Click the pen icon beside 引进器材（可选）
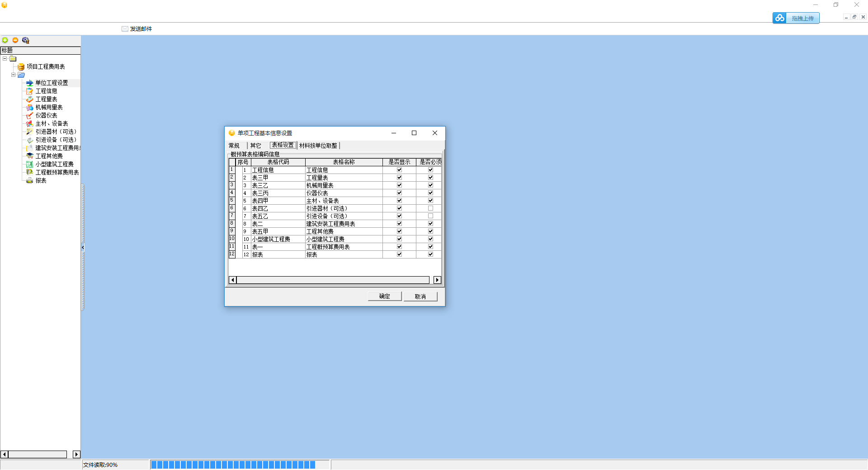The width and height of the screenshot is (868, 470). [x=30, y=132]
